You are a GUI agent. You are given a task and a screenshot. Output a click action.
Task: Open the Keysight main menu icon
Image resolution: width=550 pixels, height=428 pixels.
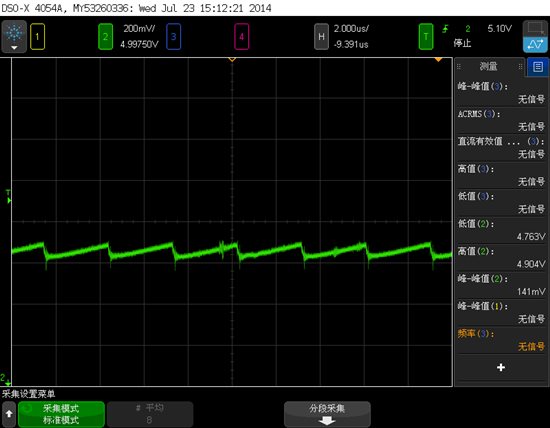click(x=14, y=36)
